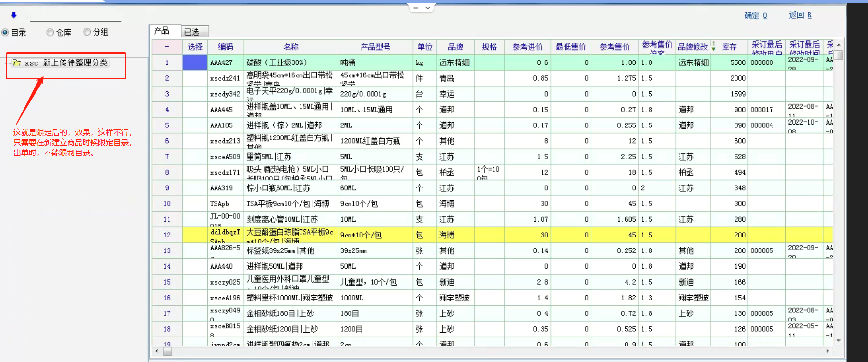The width and height of the screenshot is (868, 362).
Task: Select the 分组 radio button
Action: click(87, 32)
